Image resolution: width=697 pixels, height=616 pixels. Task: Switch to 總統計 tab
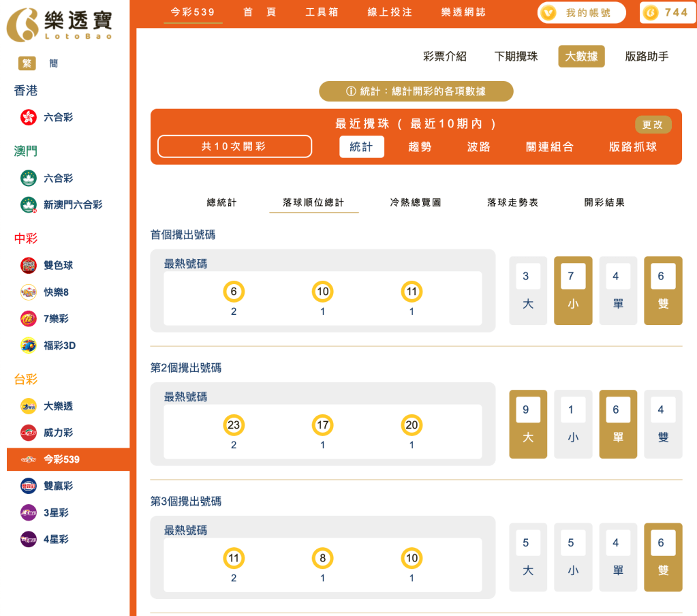222,202
